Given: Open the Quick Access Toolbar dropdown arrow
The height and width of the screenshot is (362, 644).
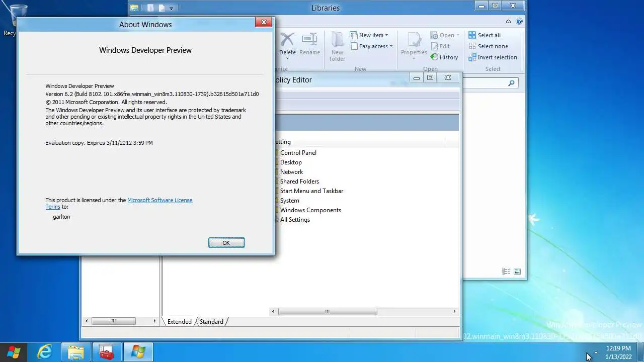Looking at the screenshot, I should pyautogui.click(x=171, y=8).
